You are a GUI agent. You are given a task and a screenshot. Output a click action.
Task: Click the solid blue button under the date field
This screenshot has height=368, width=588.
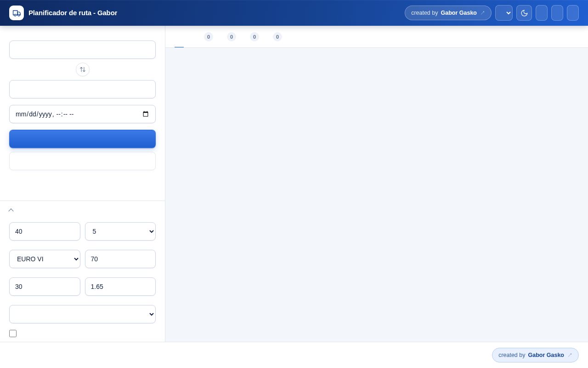click(x=82, y=139)
